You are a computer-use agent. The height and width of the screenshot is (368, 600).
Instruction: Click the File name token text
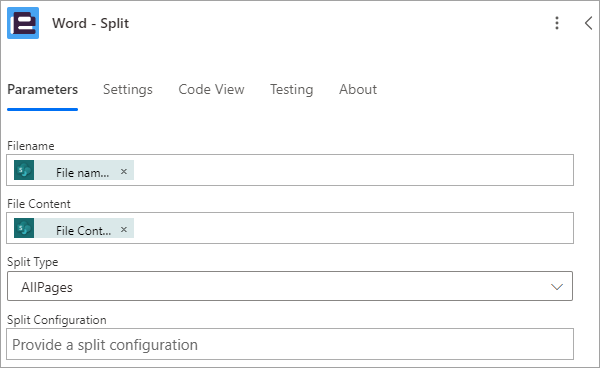click(82, 173)
